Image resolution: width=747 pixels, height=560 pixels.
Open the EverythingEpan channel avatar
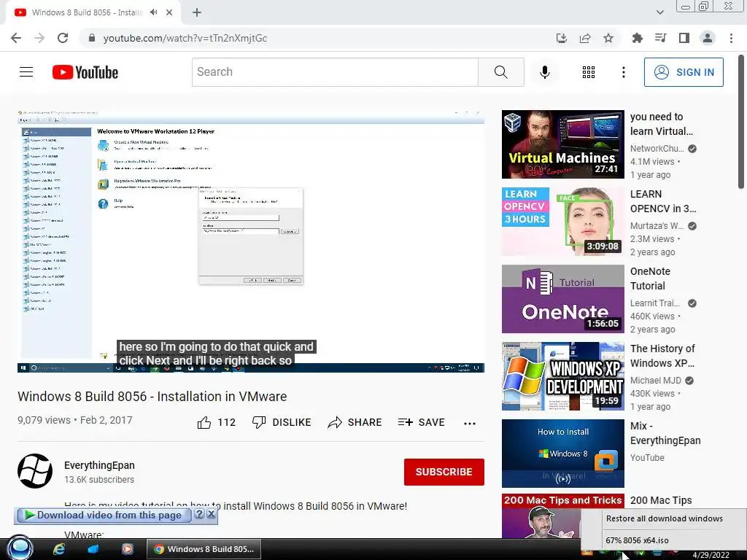pyautogui.click(x=35, y=471)
